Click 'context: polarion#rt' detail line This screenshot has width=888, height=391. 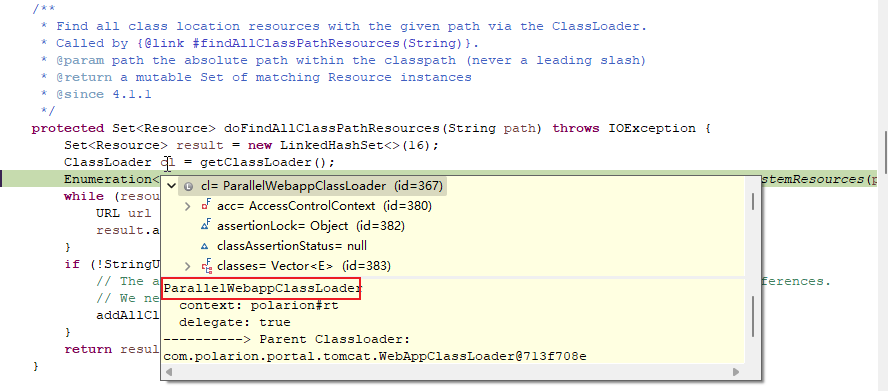259,305
